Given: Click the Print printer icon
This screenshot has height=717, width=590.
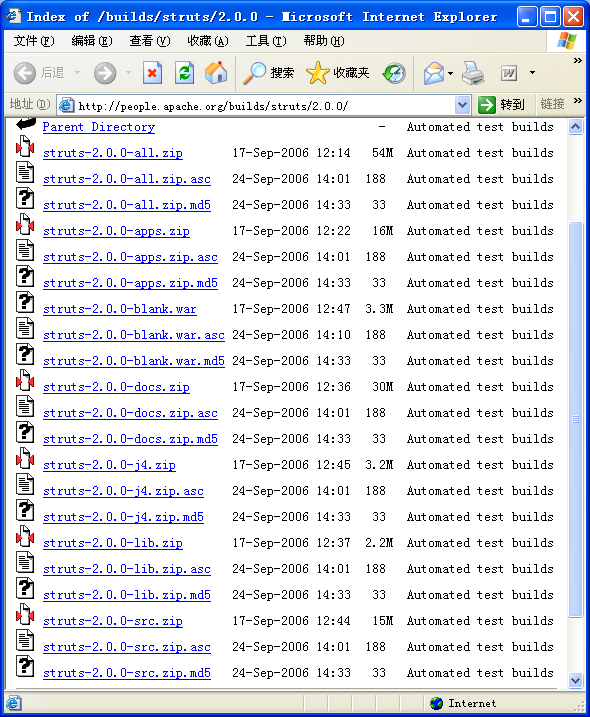Looking at the screenshot, I should pos(473,73).
